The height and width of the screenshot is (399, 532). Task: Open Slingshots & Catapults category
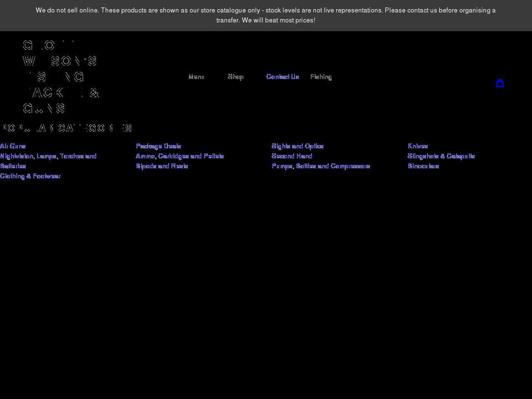[x=441, y=156]
